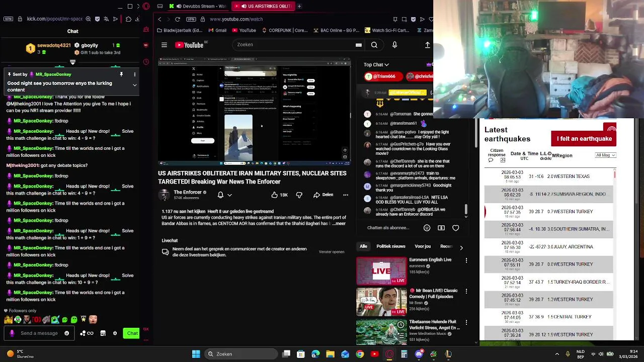Open the weather widget showing 5°C
The height and width of the screenshot is (362, 644).
pyautogui.click(x=20, y=354)
